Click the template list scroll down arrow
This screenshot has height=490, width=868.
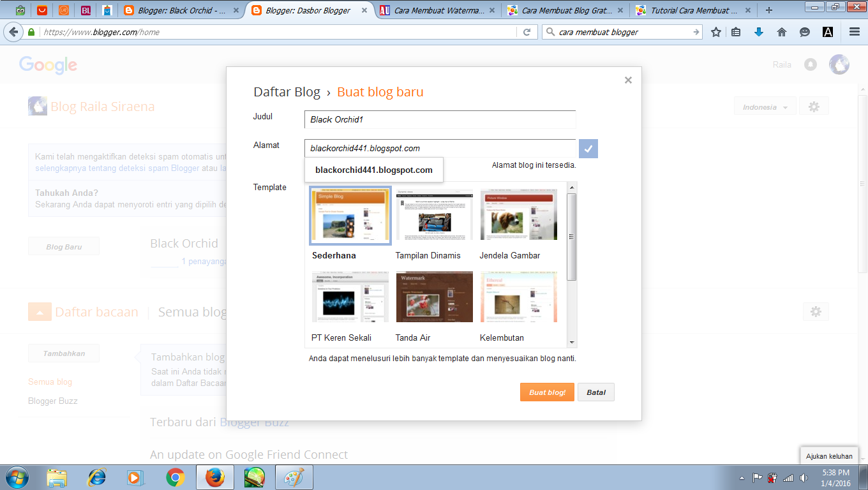572,343
